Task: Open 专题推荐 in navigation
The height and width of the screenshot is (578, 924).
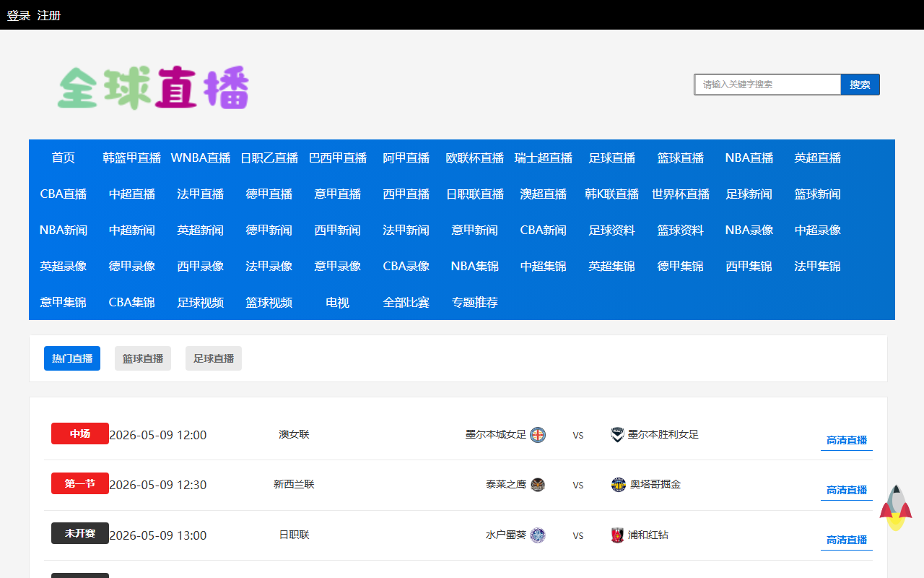Action: [475, 302]
